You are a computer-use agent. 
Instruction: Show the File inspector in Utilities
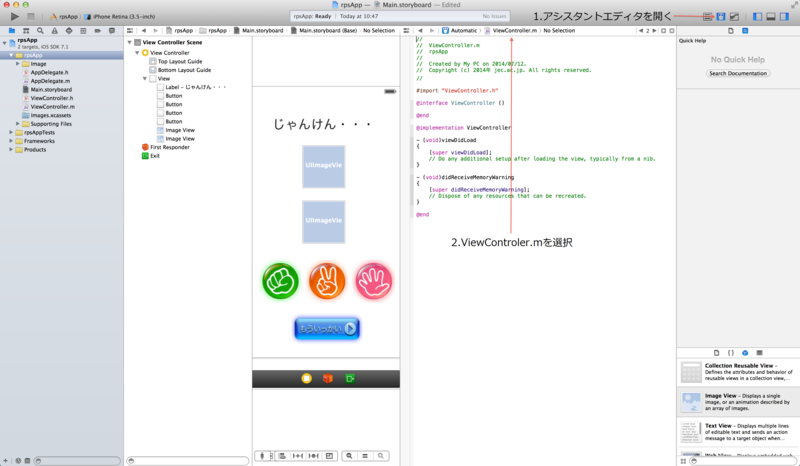click(x=731, y=31)
